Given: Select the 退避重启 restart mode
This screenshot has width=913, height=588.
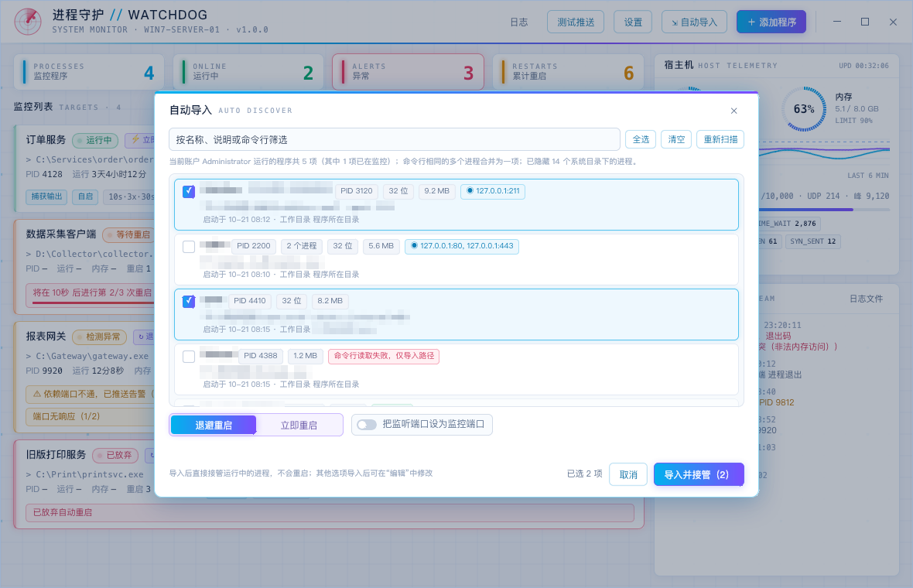Looking at the screenshot, I should pos(213,425).
